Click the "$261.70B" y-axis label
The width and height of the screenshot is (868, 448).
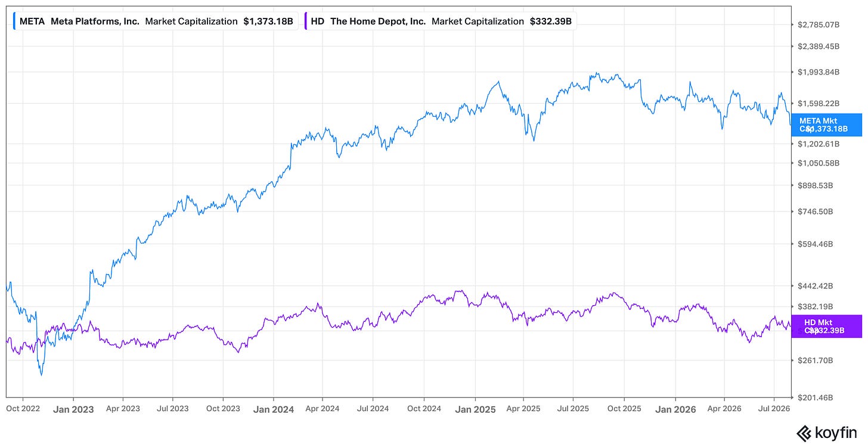pos(815,360)
